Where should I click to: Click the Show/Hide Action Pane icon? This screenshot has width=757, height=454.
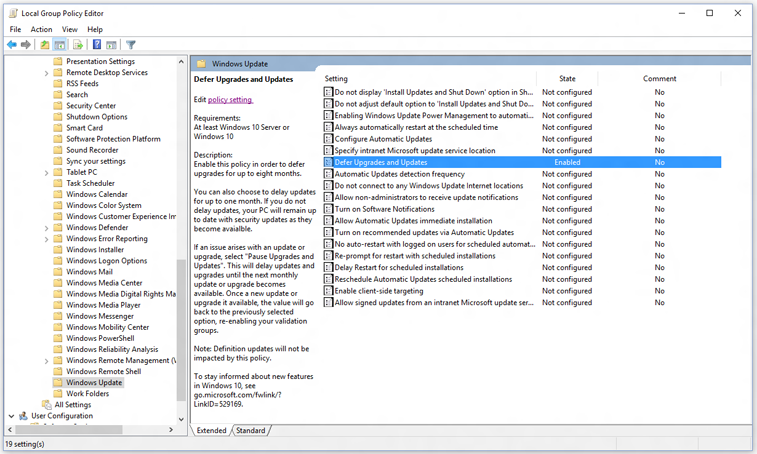click(x=112, y=45)
